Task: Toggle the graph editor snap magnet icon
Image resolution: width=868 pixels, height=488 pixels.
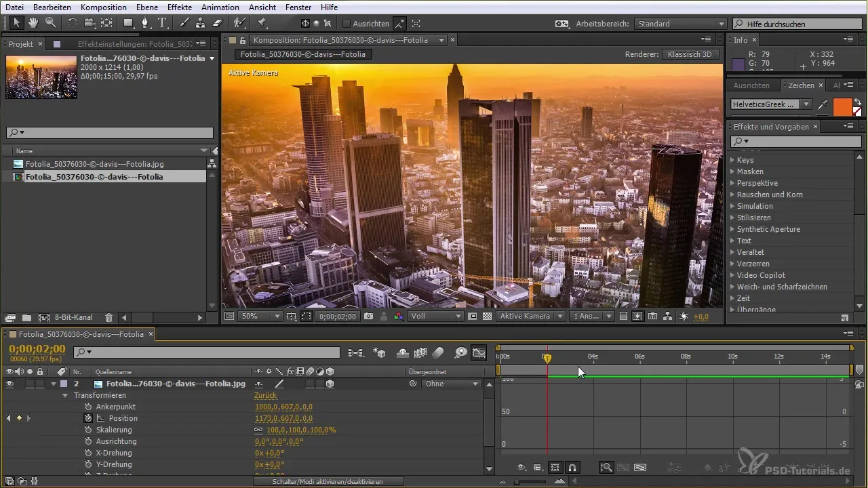Action: (x=572, y=467)
